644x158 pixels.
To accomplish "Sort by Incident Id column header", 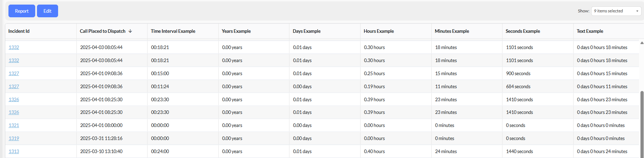I will coord(19,31).
